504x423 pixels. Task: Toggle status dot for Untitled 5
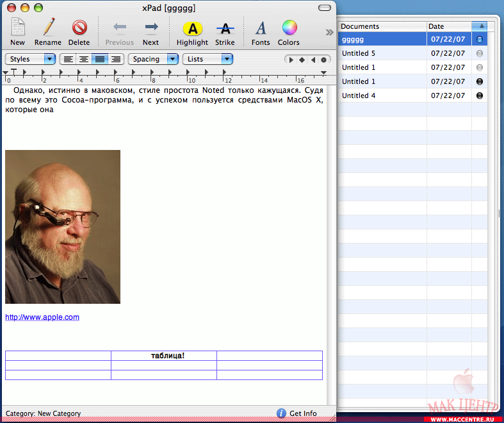480,53
